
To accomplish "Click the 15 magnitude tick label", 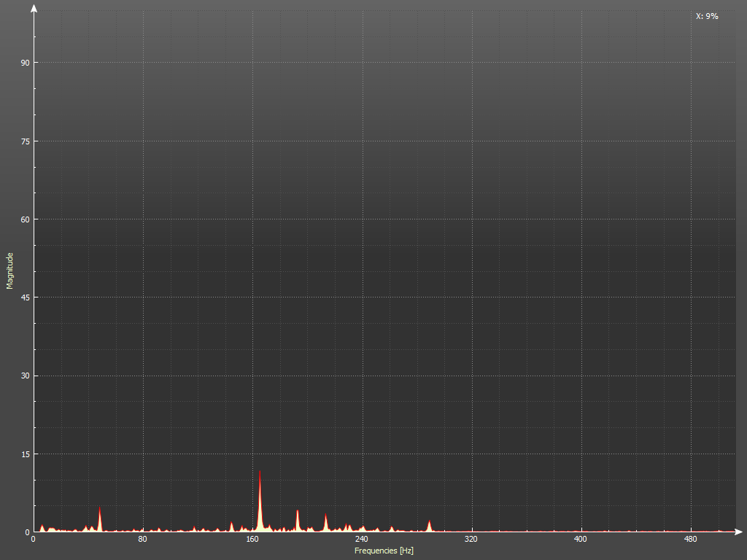I will [25, 454].
